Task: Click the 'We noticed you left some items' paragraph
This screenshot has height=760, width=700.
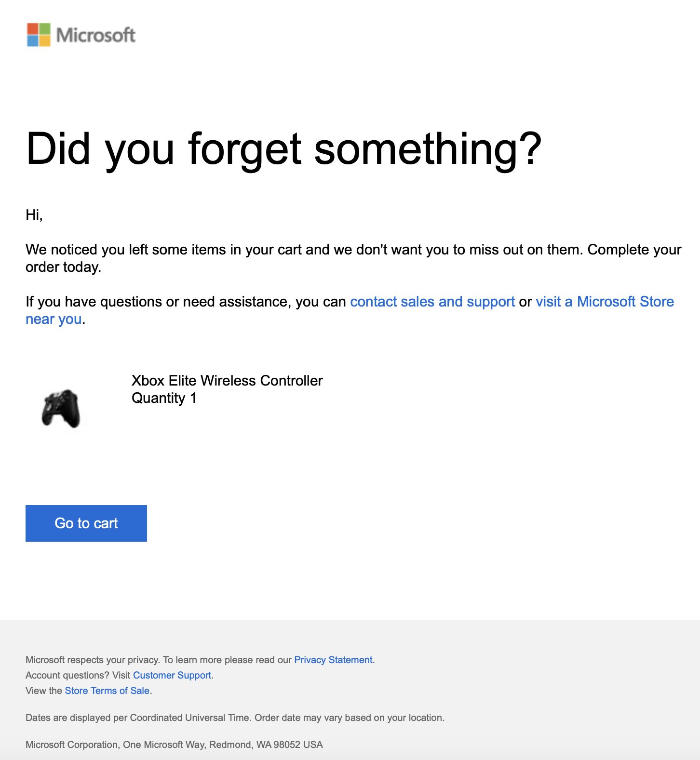Action: coord(353,258)
